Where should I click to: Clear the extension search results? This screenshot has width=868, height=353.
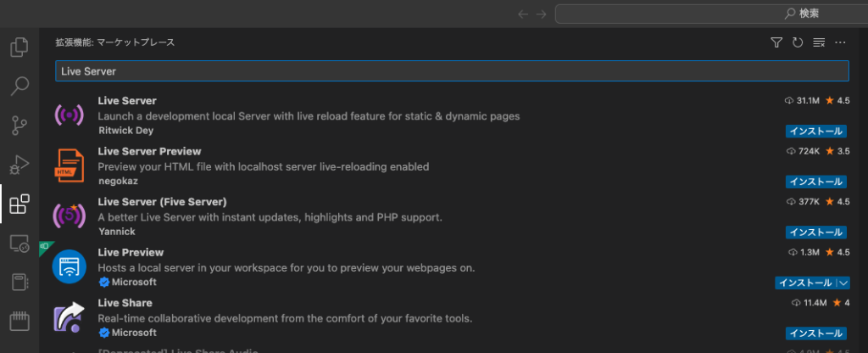click(x=819, y=42)
